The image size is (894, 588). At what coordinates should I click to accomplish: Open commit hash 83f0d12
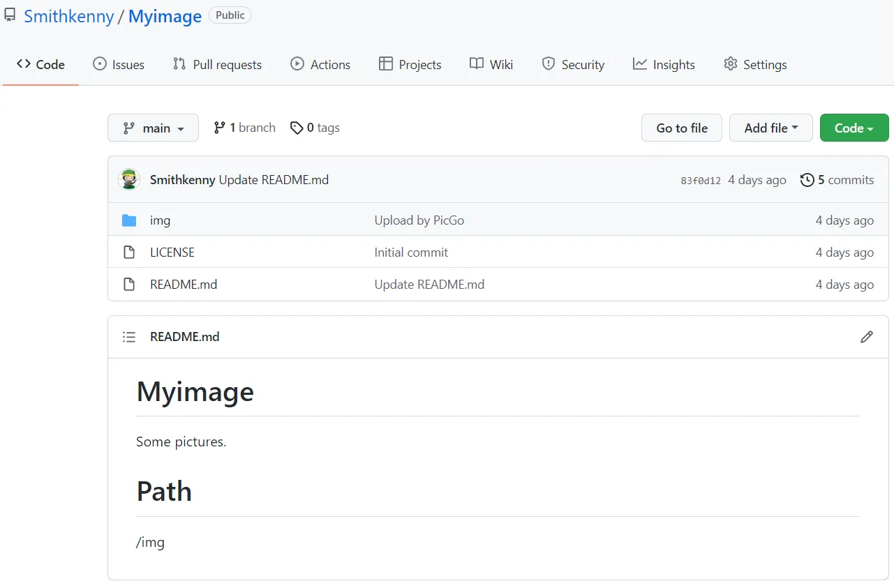[x=701, y=181]
